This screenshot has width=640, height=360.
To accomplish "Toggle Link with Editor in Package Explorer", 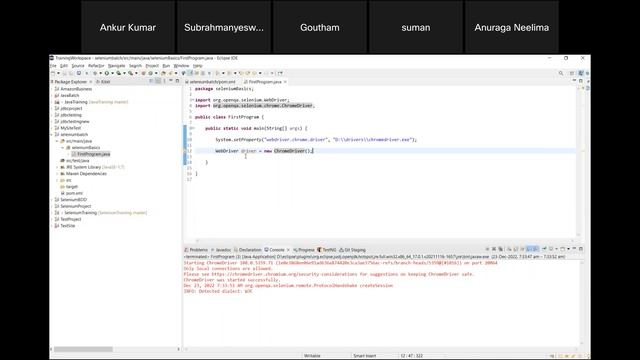I will [158, 81].
